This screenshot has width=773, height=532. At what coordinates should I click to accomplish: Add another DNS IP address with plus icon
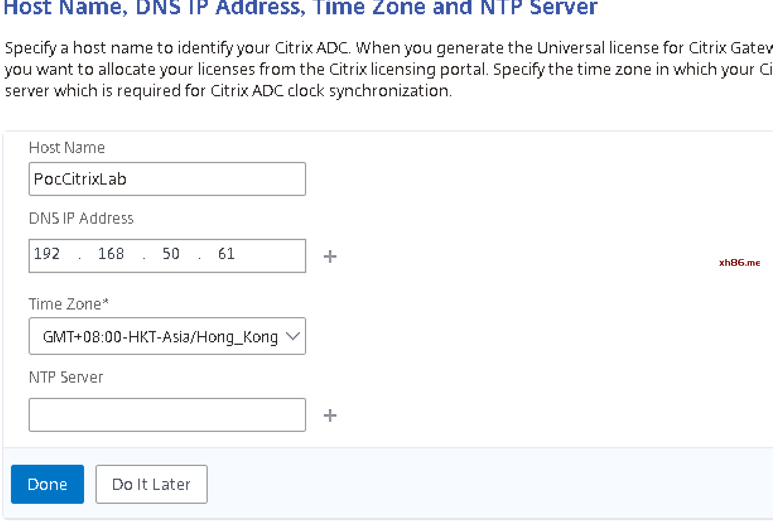click(x=330, y=256)
